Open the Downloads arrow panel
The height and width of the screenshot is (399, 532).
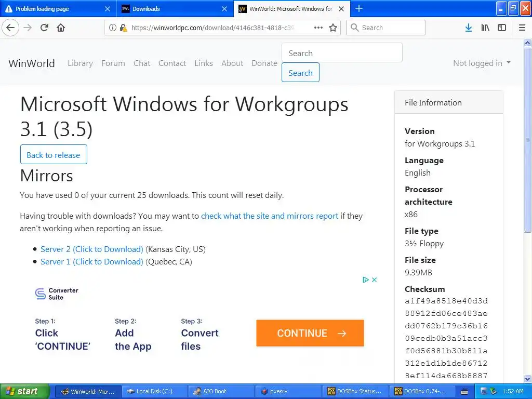tap(469, 28)
